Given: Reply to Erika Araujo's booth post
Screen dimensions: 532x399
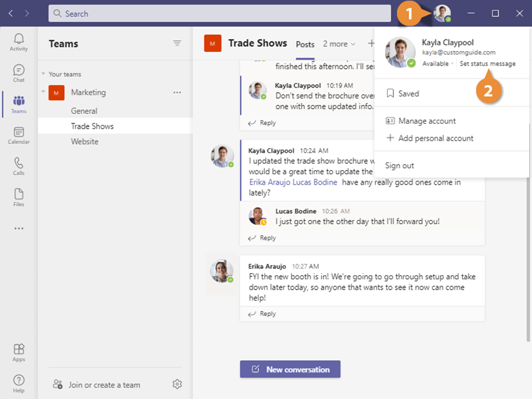Looking at the screenshot, I should click(262, 313).
